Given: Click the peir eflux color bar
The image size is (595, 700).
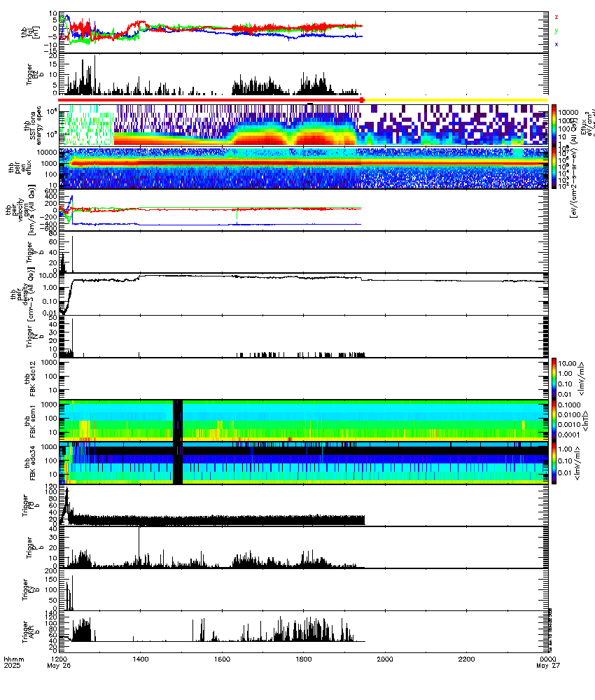Looking at the screenshot, I should 554,168.
